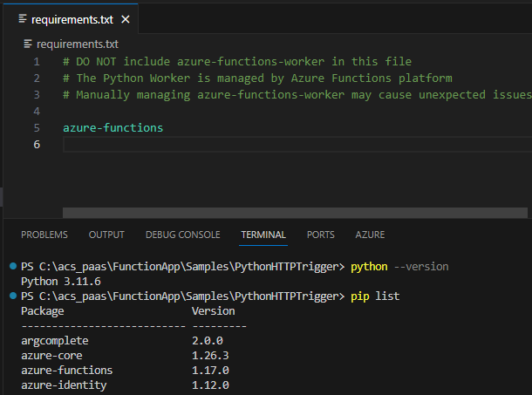Click the breadcrumb file icon
532x395 pixels.
pos(28,44)
